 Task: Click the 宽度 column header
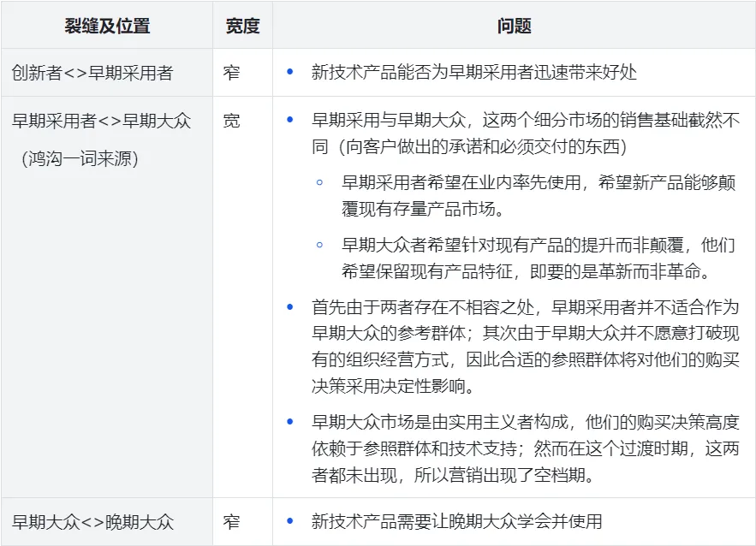[x=242, y=26]
